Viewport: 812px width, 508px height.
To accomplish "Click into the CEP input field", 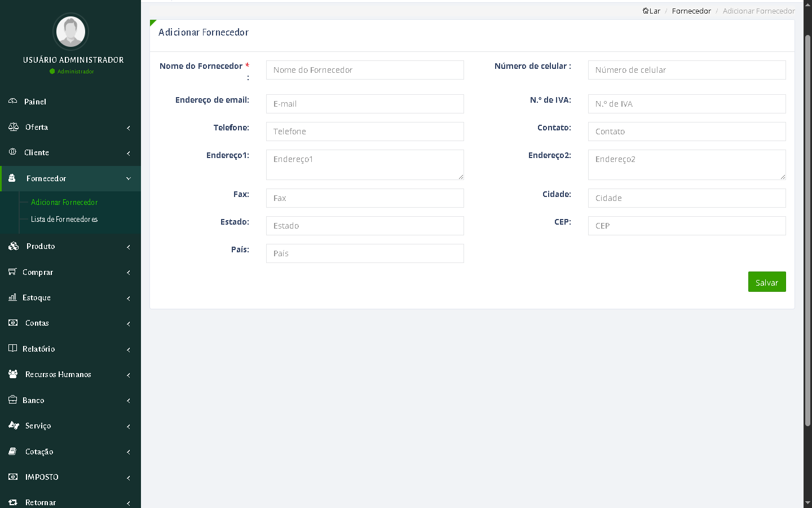I will tap(686, 226).
